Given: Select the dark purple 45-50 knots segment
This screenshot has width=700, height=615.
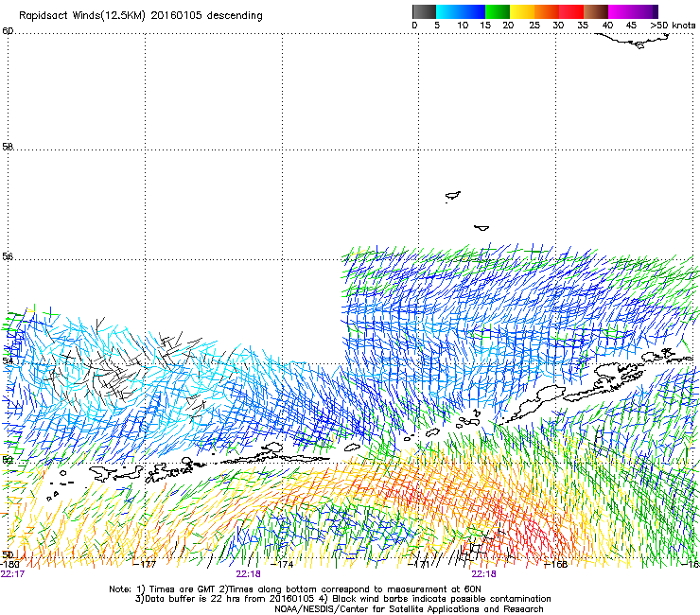Looking at the screenshot, I should pos(646,11).
